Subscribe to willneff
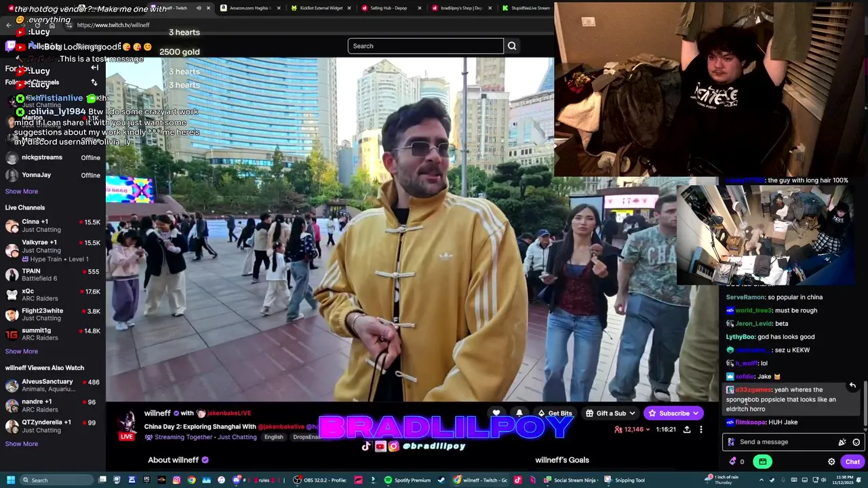Screen dimensions: 868x488 click(673, 413)
